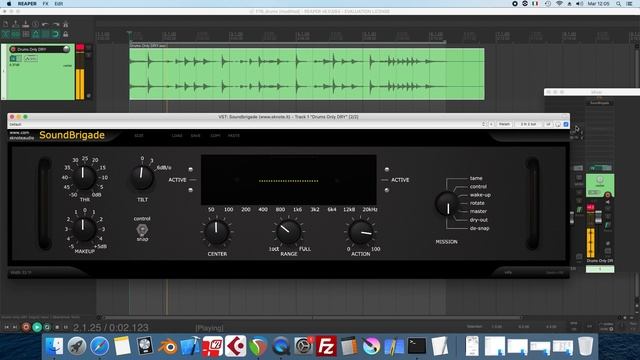
Task: Click the plugin COPY button
Action: (215, 136)
